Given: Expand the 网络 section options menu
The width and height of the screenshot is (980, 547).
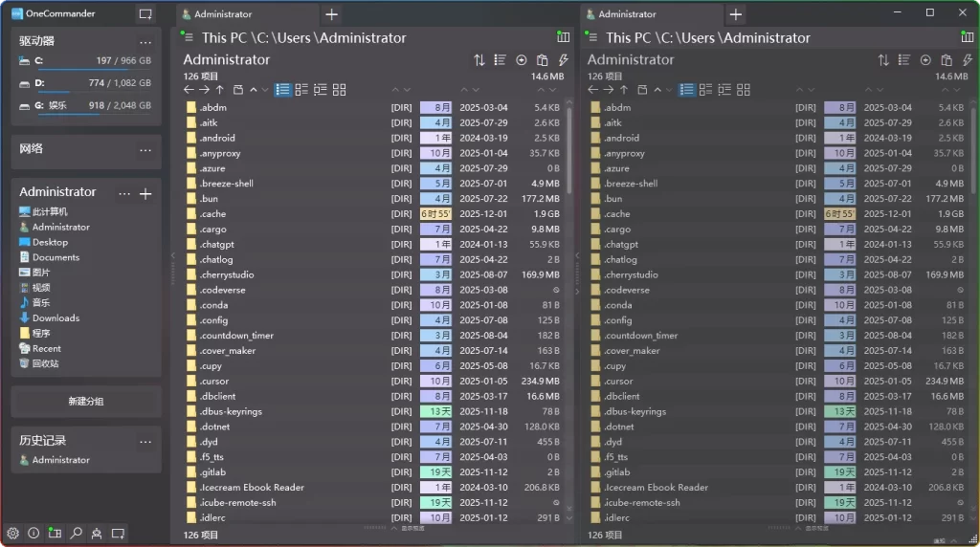Looking at the screenshot, I should [145, 150].
